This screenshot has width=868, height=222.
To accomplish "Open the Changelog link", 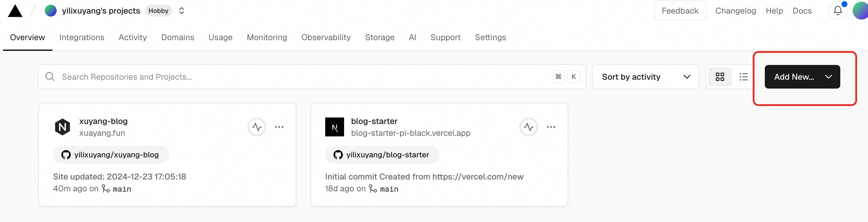I will [736, 11].
